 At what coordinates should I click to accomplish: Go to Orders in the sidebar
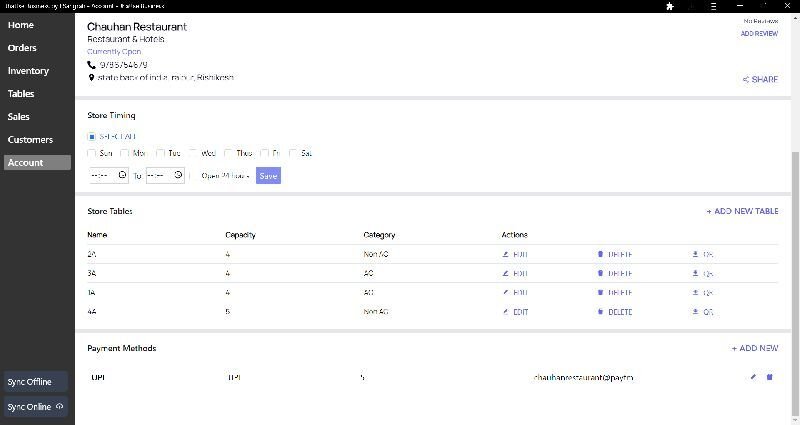(22, 48)
